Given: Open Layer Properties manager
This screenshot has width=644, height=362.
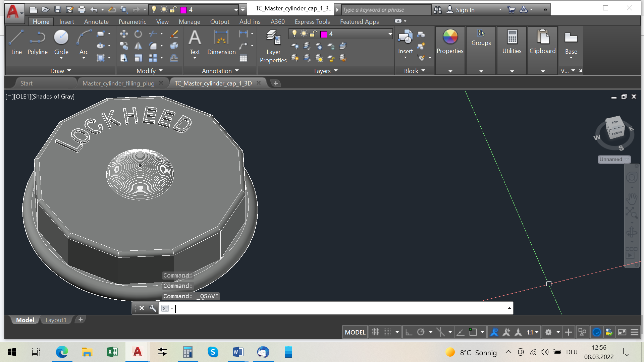Looking at the screenshot, I should (273, 46).
